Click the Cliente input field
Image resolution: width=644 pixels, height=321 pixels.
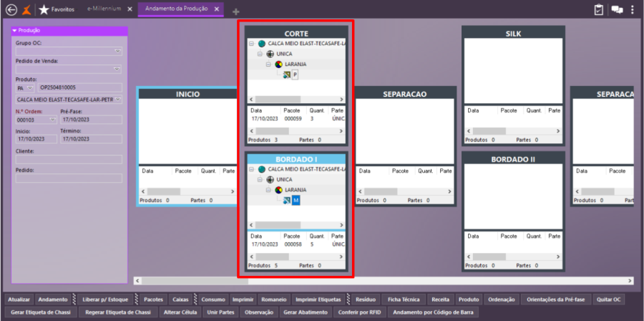pyautogui.click(x=69, y=160)
